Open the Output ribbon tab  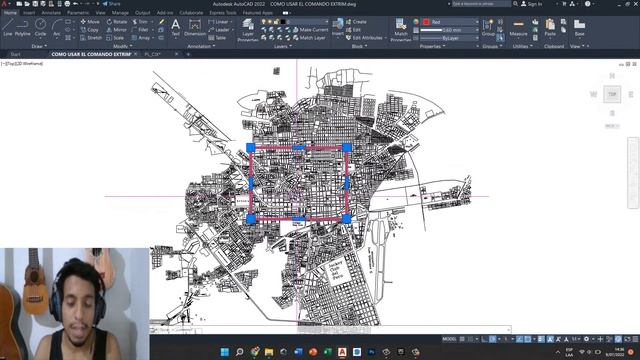142,13
